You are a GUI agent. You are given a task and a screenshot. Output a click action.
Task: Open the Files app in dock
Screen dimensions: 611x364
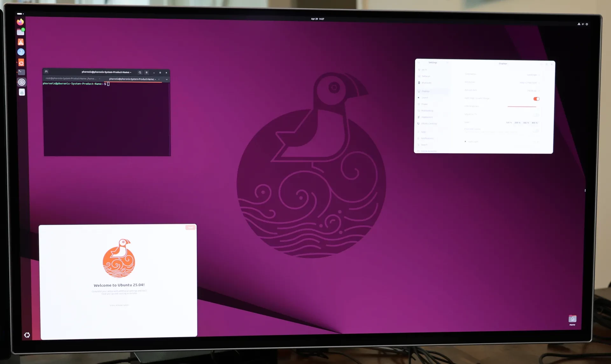click(x=21, y=32)
